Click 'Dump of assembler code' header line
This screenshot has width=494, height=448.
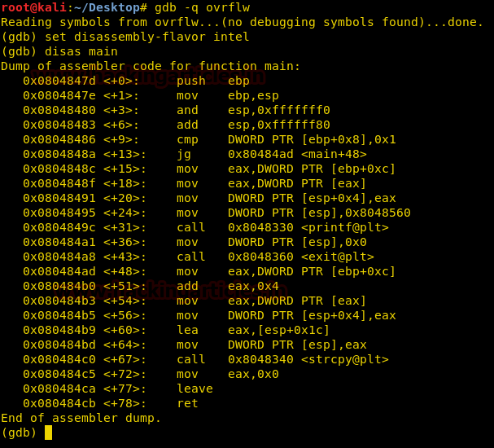click(151, 66)
